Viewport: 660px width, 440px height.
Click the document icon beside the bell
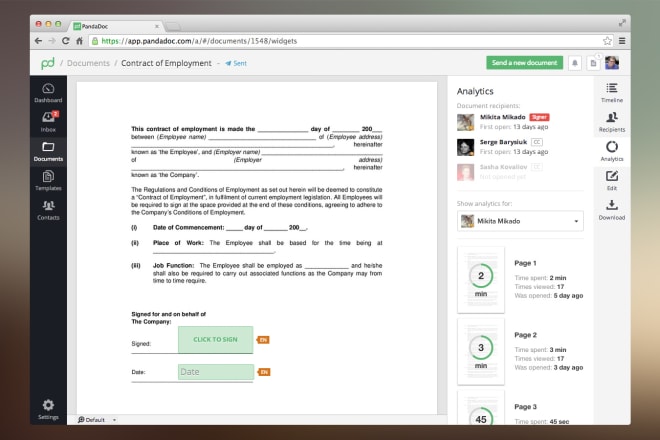tap(593, 63)
